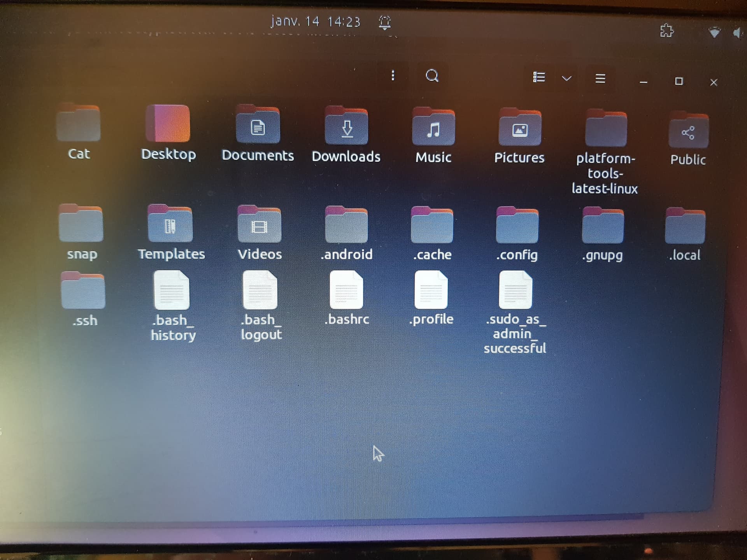
Task: Click the three-dot vertical menu icon
Action: click(393, 75)
